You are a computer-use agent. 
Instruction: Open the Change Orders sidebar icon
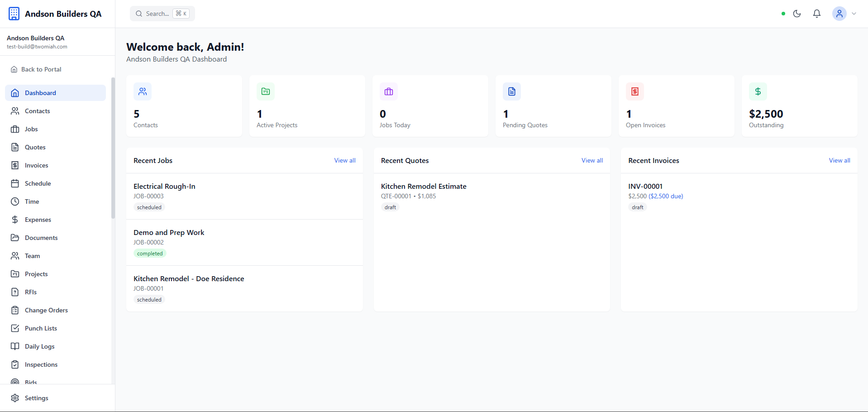click(x=15, y=310)
